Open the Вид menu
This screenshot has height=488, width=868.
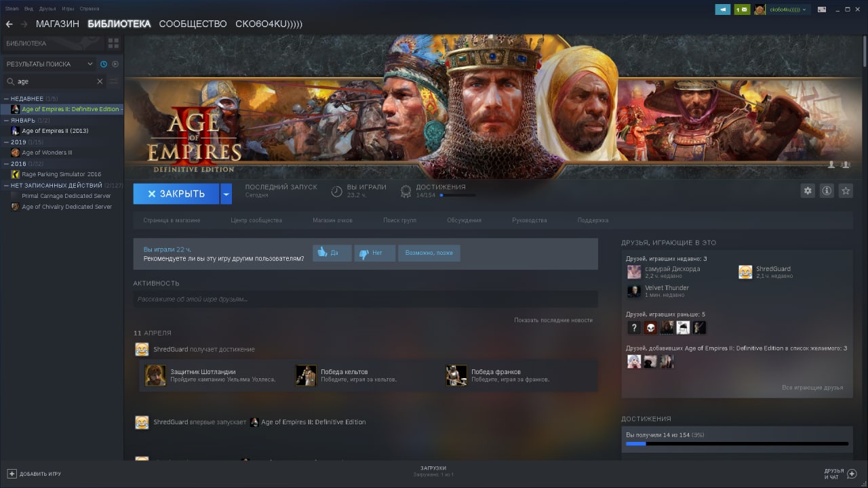(29, 9)
